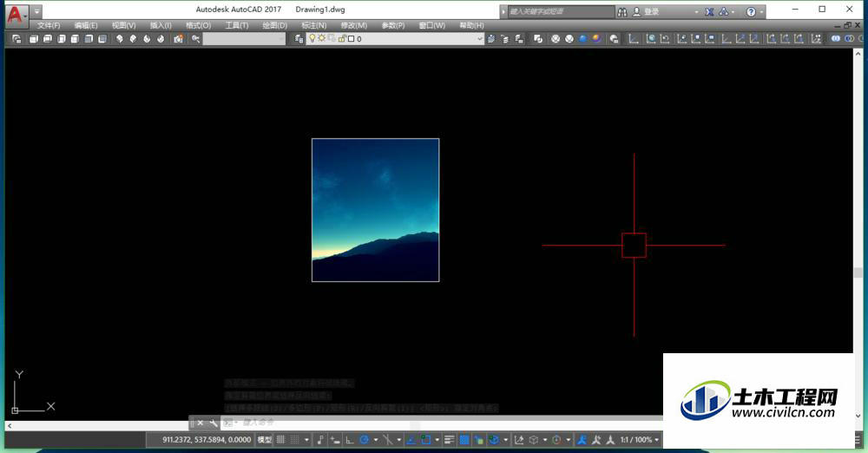The image size is (868, 453).
Task: Open the Autodesk Exchange Apps X icon
Action: point(709,11)
